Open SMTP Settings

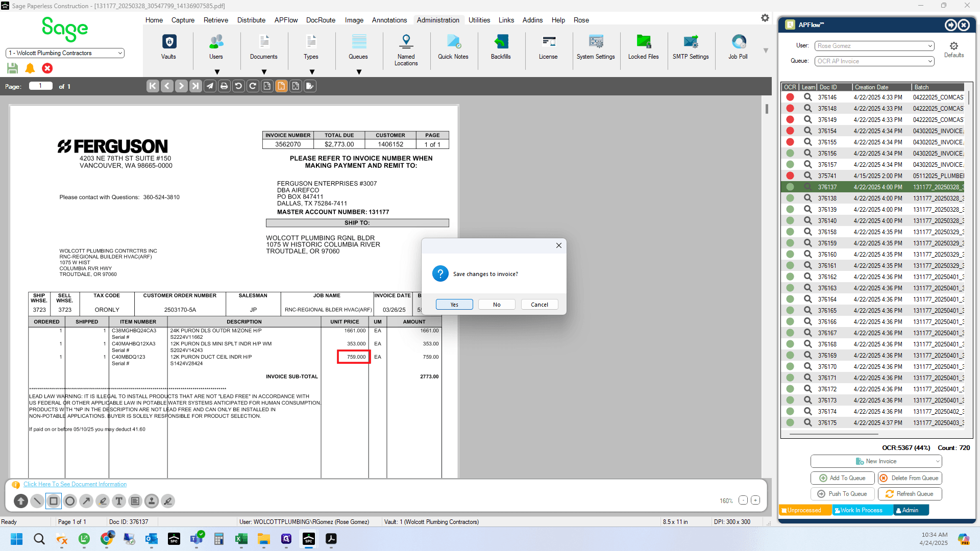[x=691, y=47]
